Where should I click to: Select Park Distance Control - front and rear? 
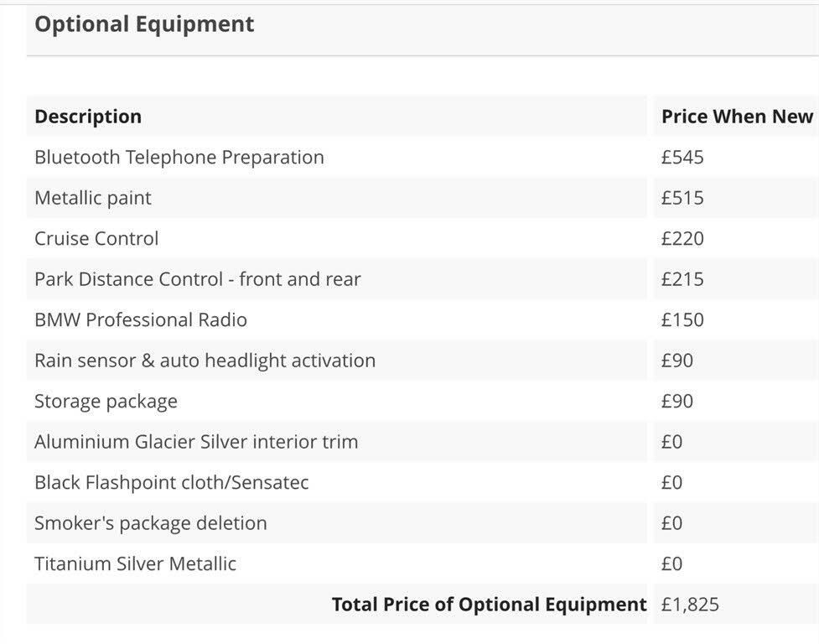[x=198, y=279]
